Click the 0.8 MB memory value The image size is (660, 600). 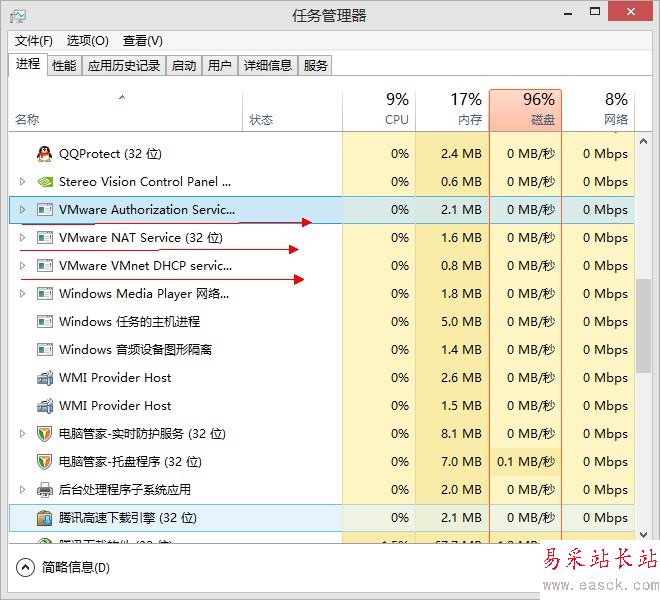(461, 266)
